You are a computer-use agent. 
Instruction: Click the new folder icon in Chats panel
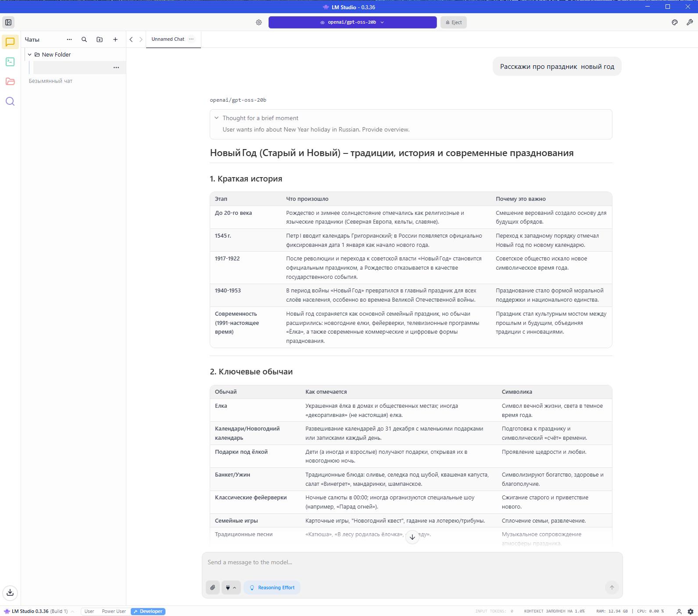pos(100,39)
